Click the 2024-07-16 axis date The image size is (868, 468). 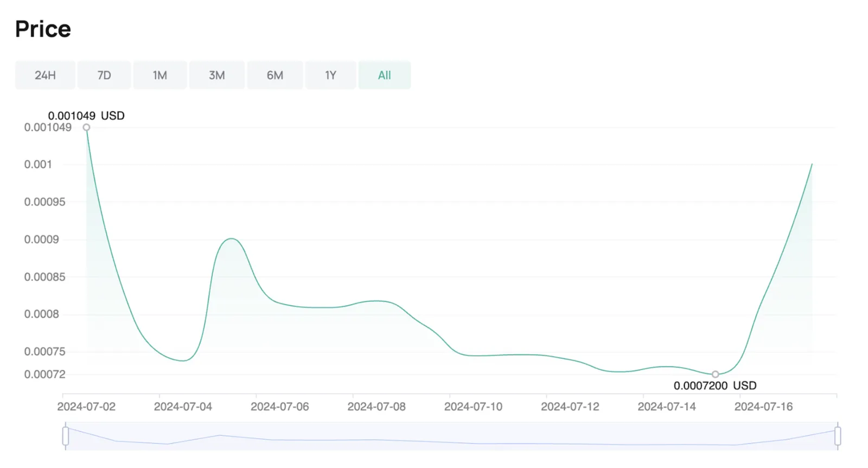click(763, 407)
